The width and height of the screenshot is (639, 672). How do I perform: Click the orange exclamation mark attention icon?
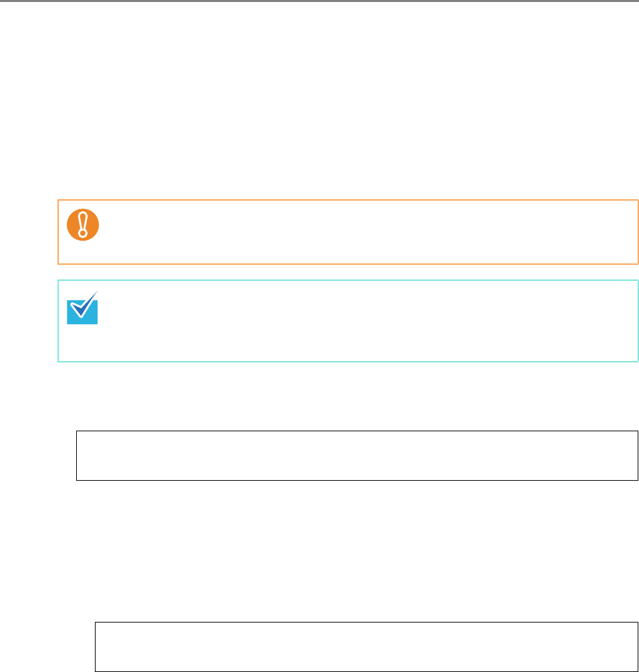tap(83, 225)
